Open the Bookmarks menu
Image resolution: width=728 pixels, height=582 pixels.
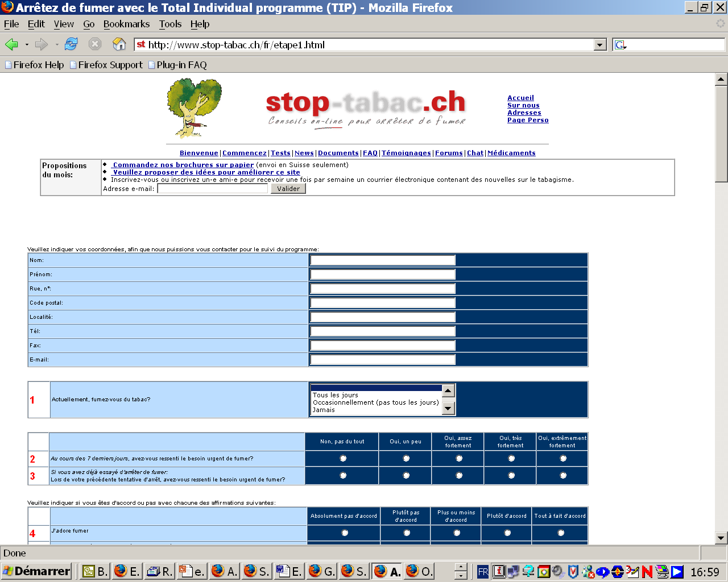tap(126, 24)
